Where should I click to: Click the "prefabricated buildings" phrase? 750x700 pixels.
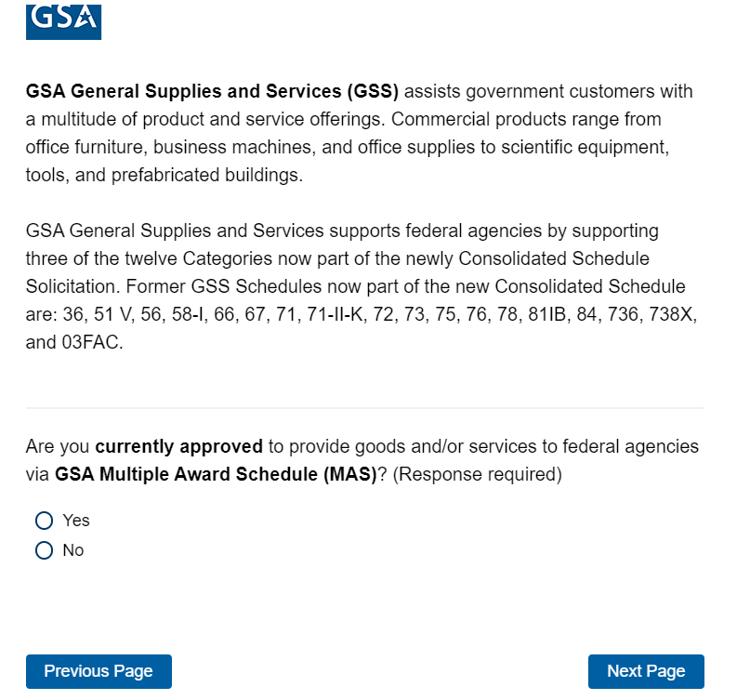point(206,176)
